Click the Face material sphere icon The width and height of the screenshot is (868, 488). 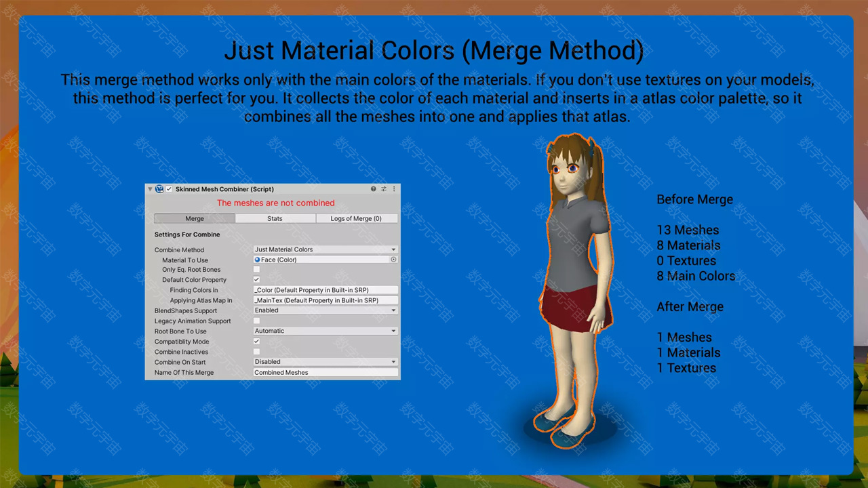click(257, 260)
